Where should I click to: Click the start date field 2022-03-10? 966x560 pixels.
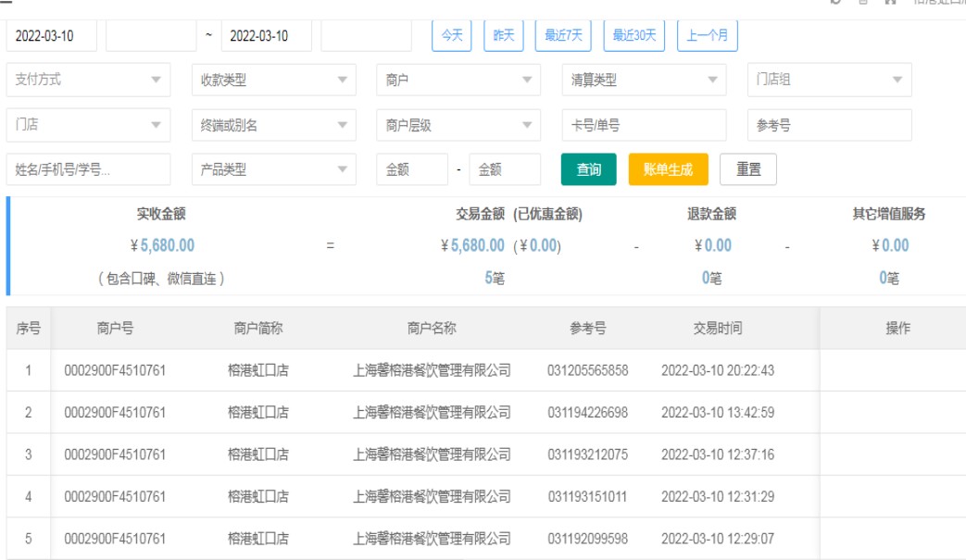[x=52, y=36]
